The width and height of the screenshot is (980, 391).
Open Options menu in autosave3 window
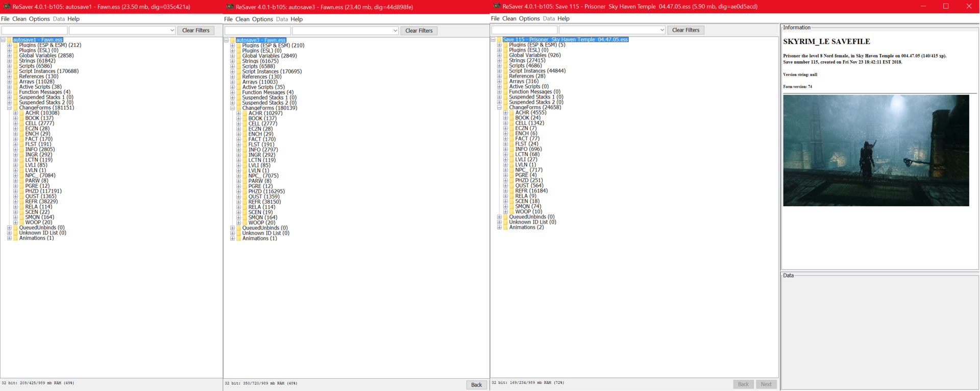click(262, 19)
